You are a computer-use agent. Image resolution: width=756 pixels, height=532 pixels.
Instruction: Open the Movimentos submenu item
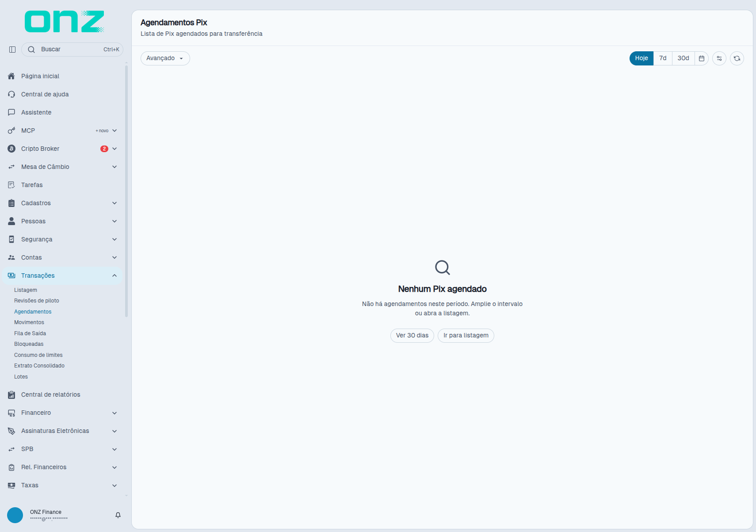coord(29,322)
